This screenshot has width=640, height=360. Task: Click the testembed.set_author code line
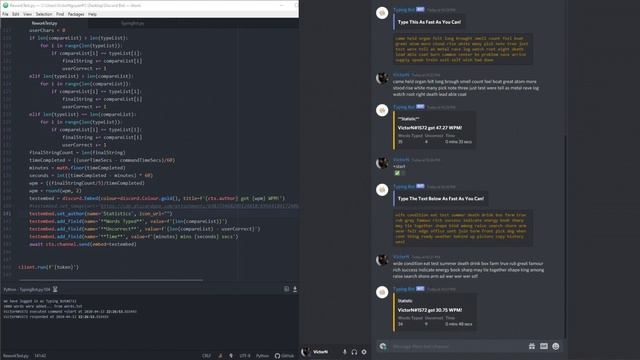(x=101, y=213)
